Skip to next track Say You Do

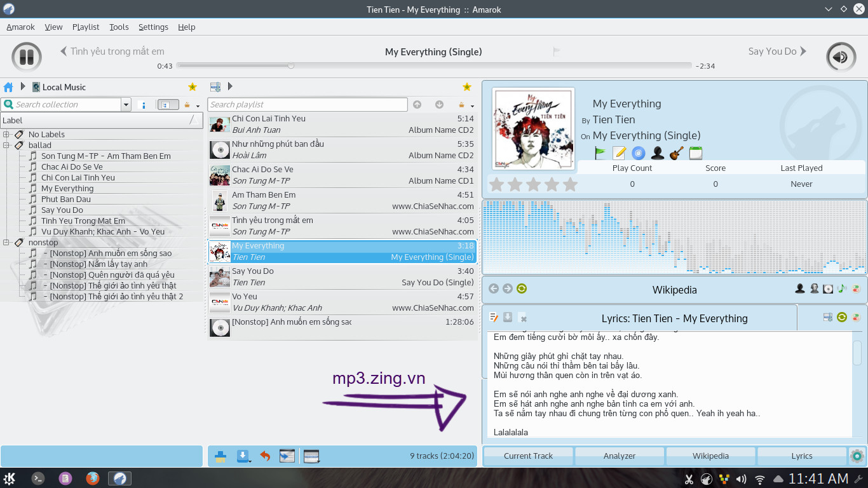tap(777, 51)
